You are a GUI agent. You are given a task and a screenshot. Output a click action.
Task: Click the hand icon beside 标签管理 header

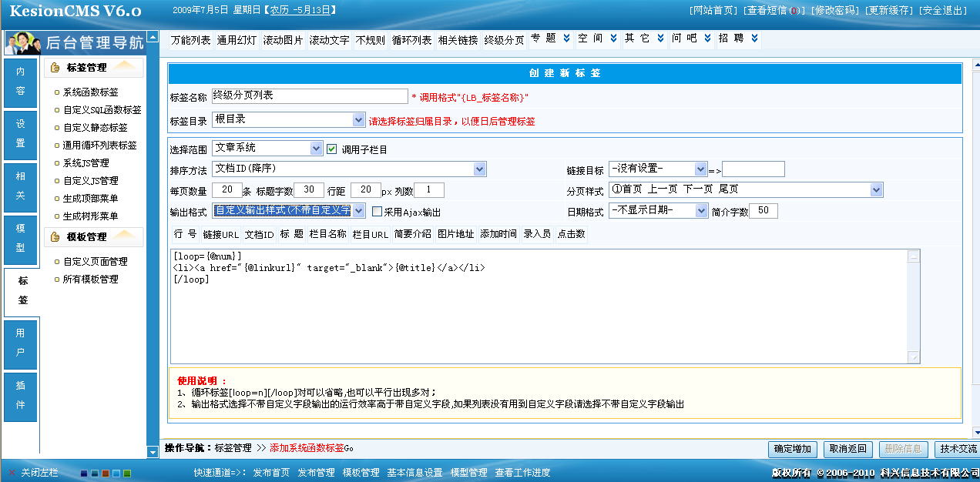(x=55, y=68)
